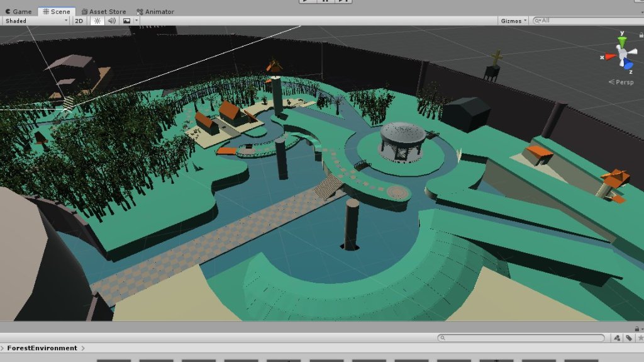The width and height of the screenshot is (644, 362).
Task: Open the scene effects dropdown arrow
Action: pos(136,21)
